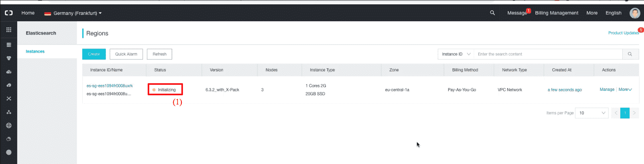Click the '20GB SSD' text
Viewport: 644px width, 164px height.
point(315,94)
